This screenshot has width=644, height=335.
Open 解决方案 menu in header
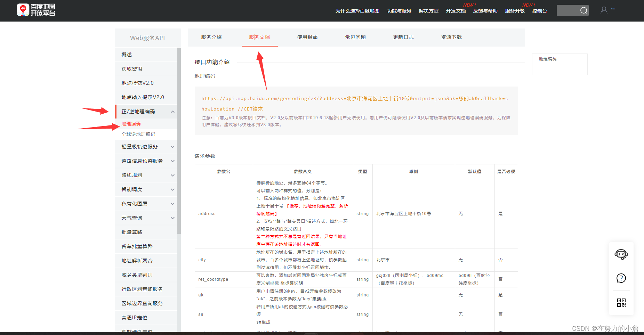click(x=428, y=11)
